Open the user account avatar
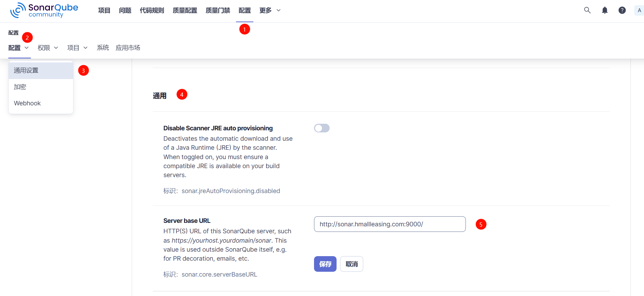The height and width of the screenshot is (296, 644). click(639, 10)
